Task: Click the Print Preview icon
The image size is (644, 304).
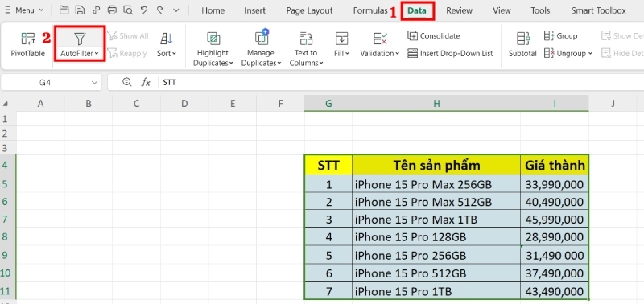Action: [128, 10]
